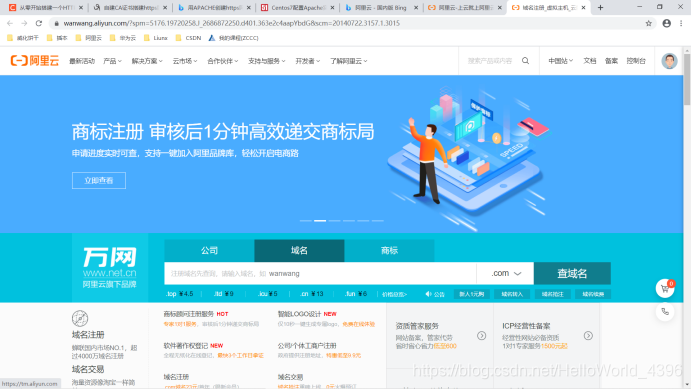Image resolution: width=692 pixels, height=389 pixels.
Task: Reload the page with refresh icon
Action: pos(39,23)
